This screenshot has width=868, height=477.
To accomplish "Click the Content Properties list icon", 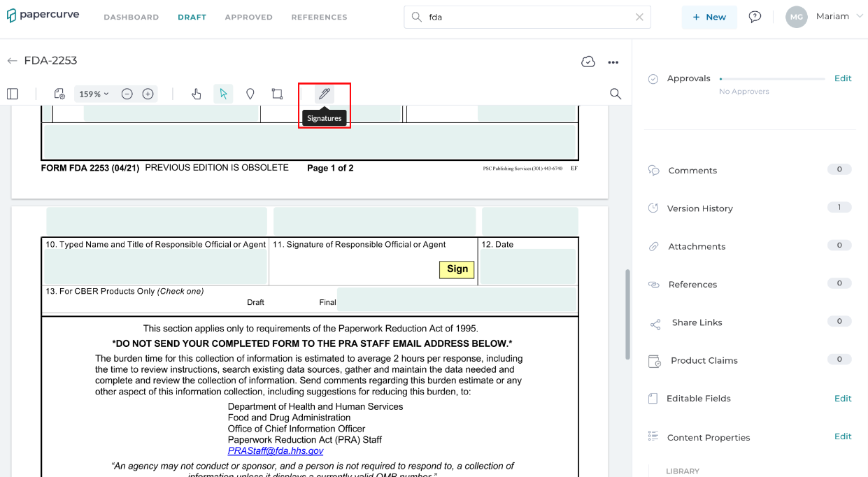I will pos(653,436).
